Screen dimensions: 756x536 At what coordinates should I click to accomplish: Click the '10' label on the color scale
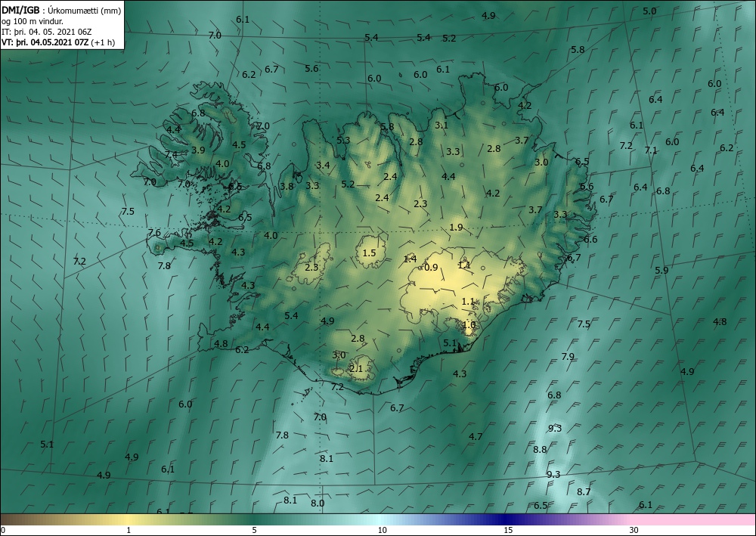(x=382, y=530)
